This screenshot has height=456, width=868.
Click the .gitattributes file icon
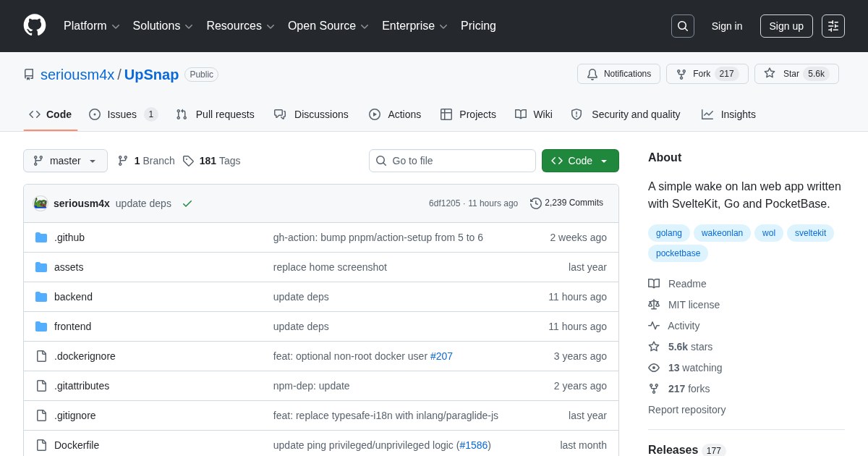point(41,386)
